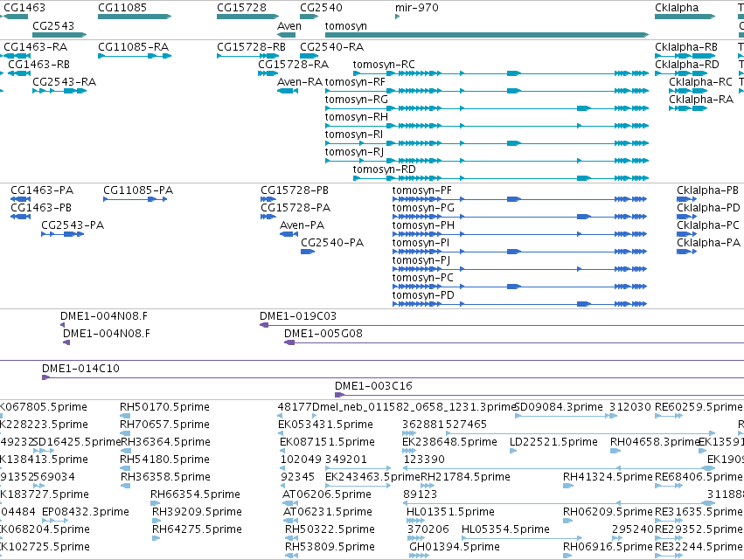Select transcript CG1463-RB label
Image resolution: width=744 pixels, height=560 pixels.
pos(39,64)
